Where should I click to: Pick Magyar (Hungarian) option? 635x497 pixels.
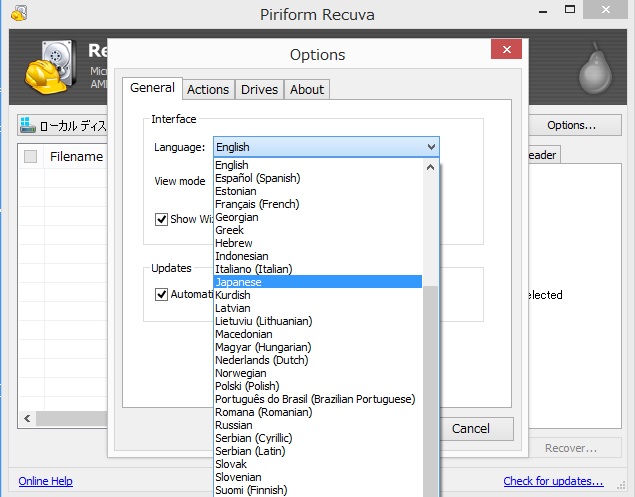click(x=318, y=347)
